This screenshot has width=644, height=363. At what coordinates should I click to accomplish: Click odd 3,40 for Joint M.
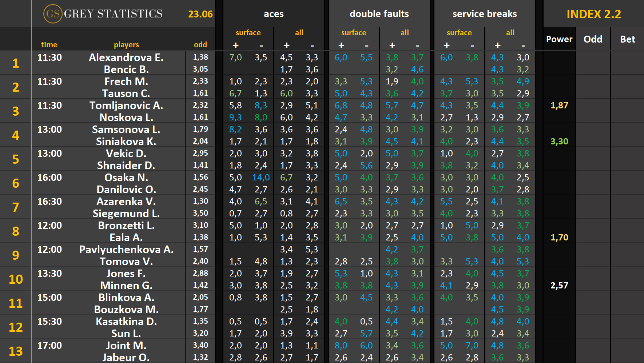pyautogui.click(x=200, y=345)
